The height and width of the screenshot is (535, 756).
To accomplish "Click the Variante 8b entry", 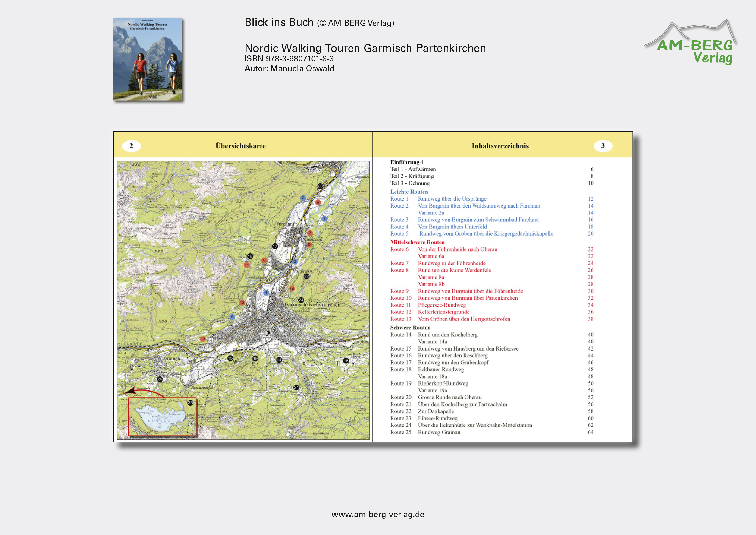I will (x=506, y=284).
